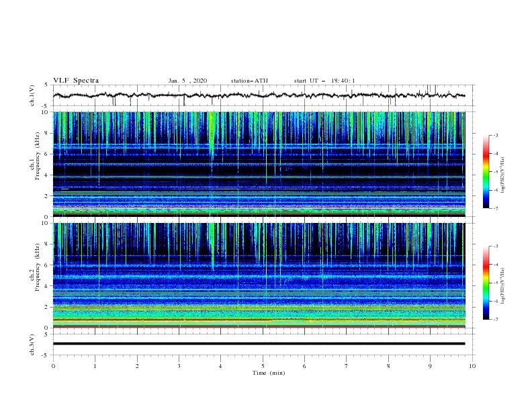Click the ch.1 color scale bar
This screenshot has width=532, height=411.
click(486, 172)
